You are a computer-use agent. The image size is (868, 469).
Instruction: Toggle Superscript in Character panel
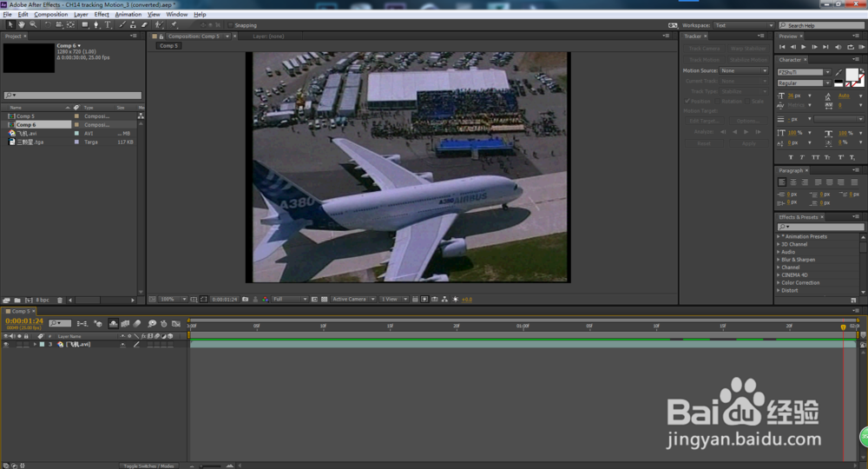[841, 157]
